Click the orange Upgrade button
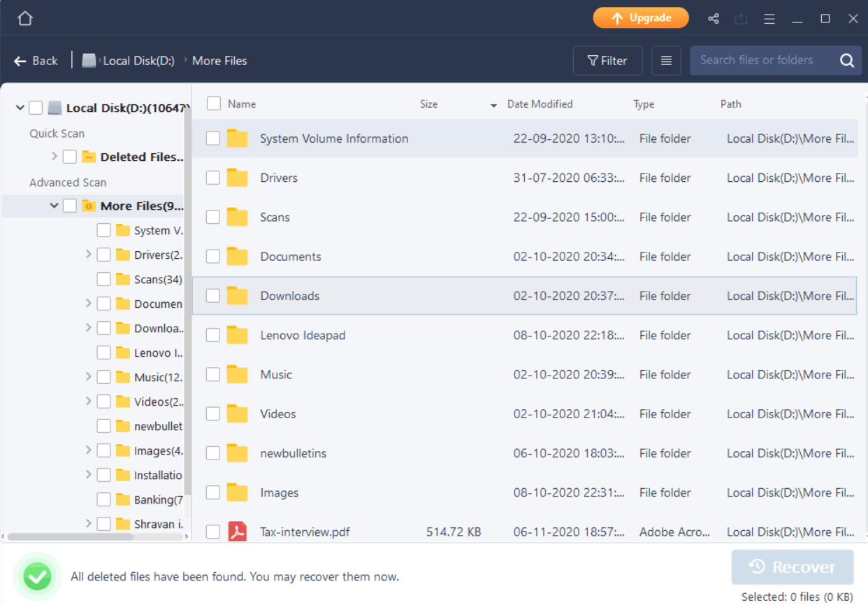Screen dimensions: 868x605 tap(641, 18)
